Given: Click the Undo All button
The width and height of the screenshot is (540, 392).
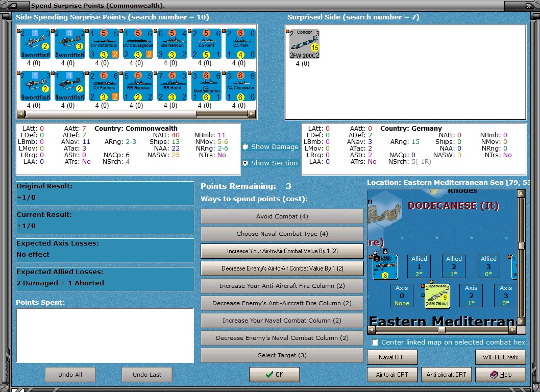Looking at the screenshot, I should 70,375.
